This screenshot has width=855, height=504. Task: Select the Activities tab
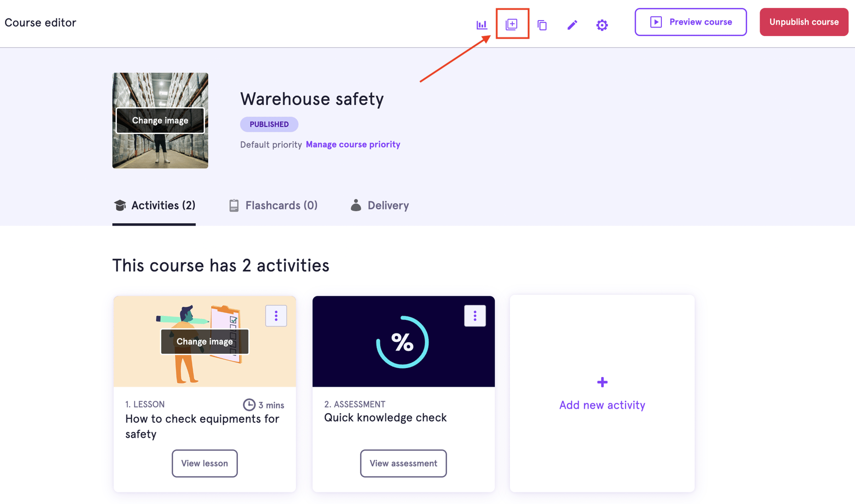pyautogui.click(x=154, y=205)
